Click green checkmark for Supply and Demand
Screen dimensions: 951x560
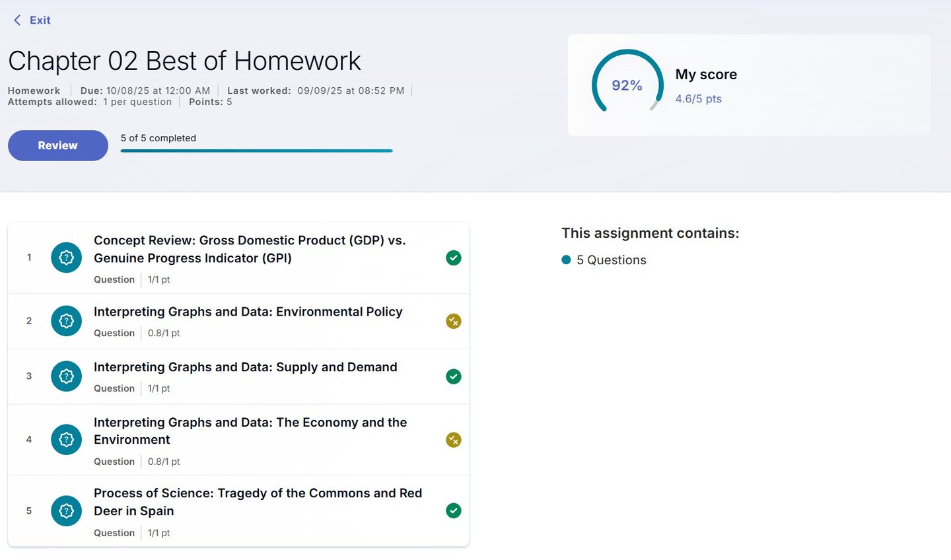(453, 376)
